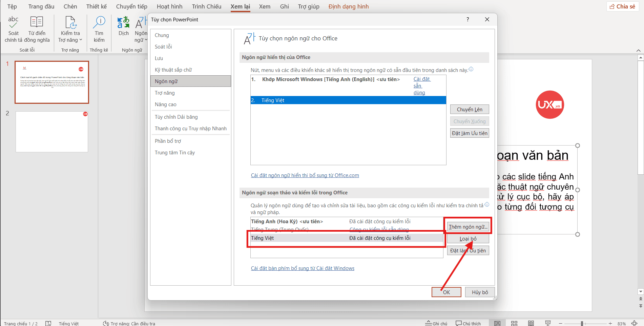Select Soát lỗi in options sidebar
This screenshot has width=644, height=326.
click(163, 47)
